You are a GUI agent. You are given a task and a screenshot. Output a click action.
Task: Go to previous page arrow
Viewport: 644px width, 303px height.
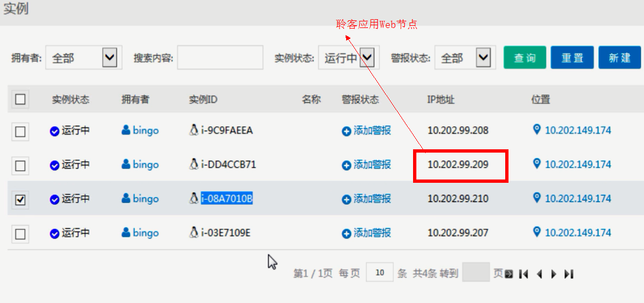pyautogui.click(x=539, y=274)
